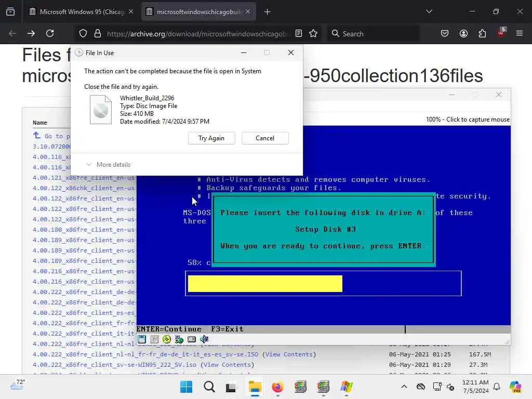Minimize the emulator window
The image size is (532, 399).
[x=451, y=95]
